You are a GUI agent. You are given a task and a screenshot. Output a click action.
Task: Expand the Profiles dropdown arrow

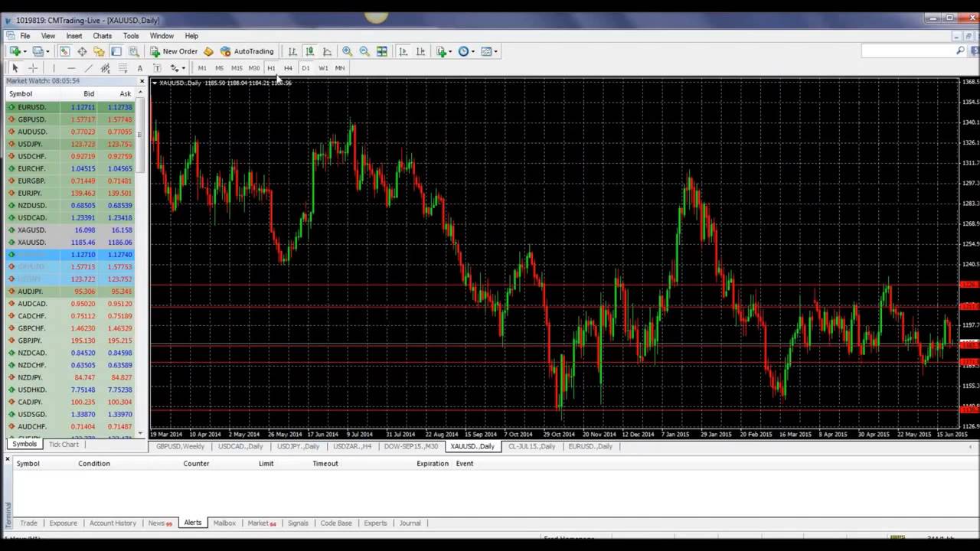coord(48,51)
